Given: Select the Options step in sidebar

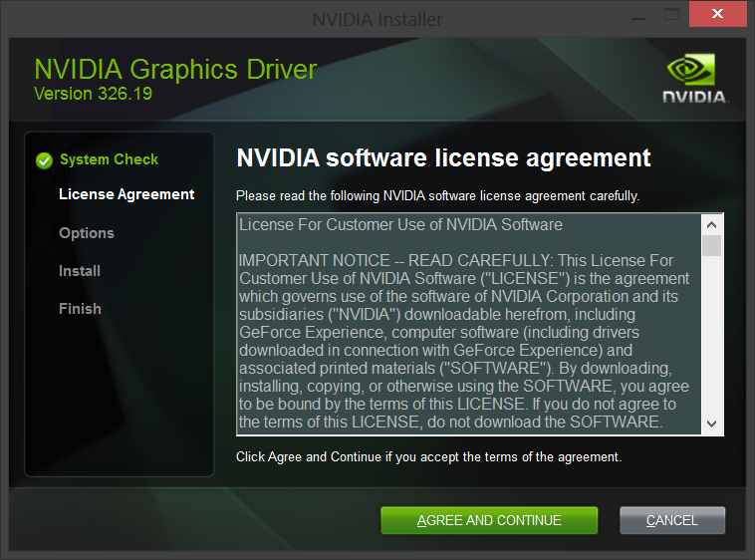Looking at the screenshot, I should point(87,233).
